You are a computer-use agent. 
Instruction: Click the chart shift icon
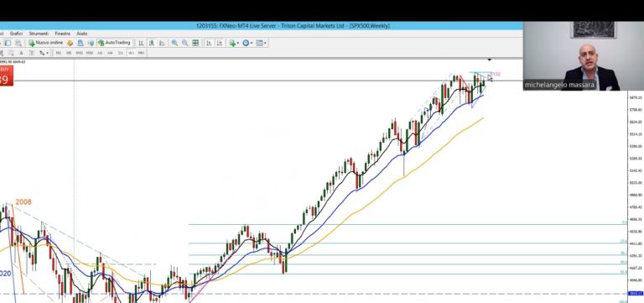click(220, 43)
